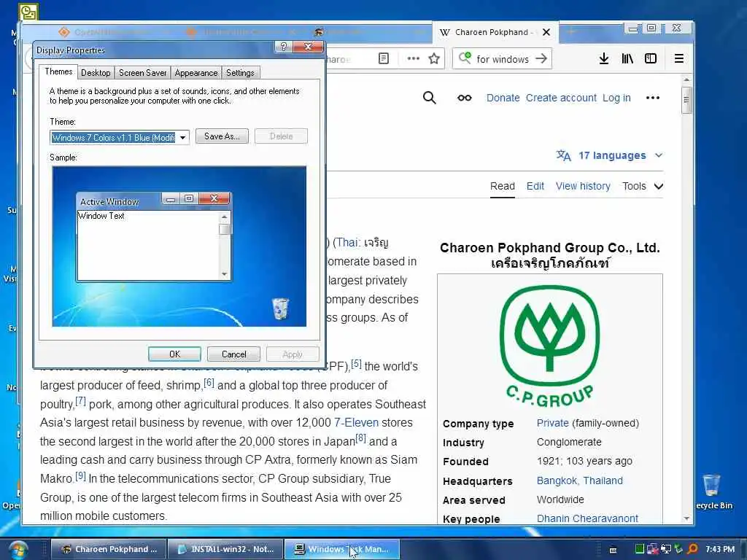
Task: Open a new Firefox tab with the plus button
Action: click(x=570, y=32)
